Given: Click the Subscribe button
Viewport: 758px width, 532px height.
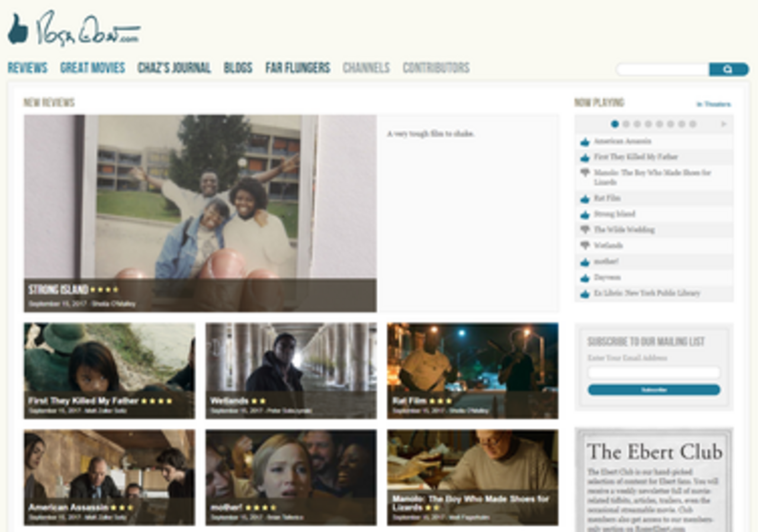Looking at the screenshot, I should 654,390.
